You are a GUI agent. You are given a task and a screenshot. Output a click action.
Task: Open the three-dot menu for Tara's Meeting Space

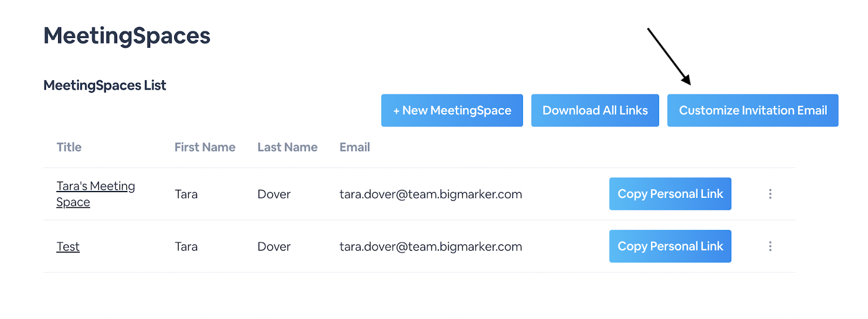tap(770, 194)
